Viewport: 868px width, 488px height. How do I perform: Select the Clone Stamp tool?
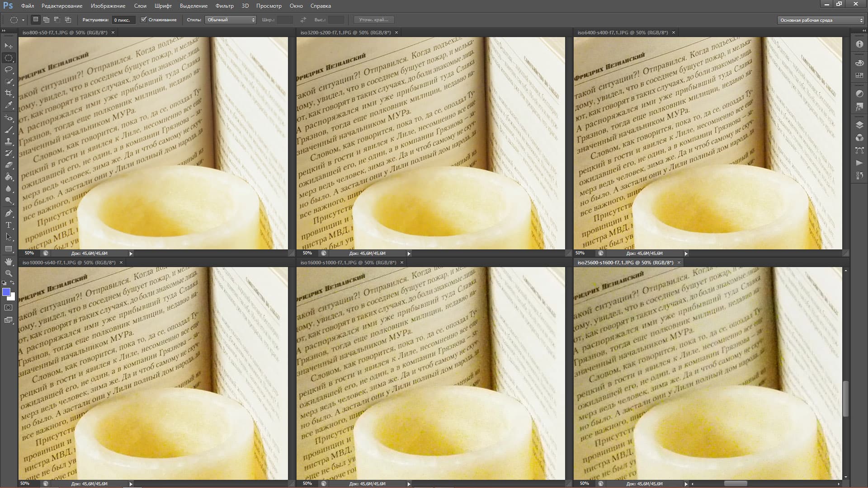click(9, 141)
